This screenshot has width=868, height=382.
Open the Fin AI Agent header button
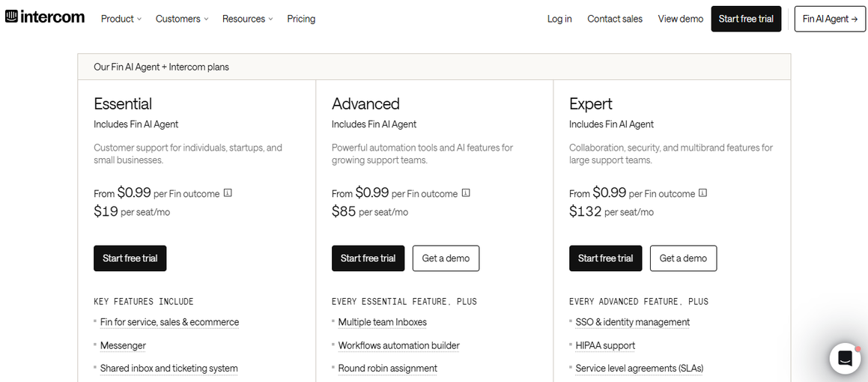(x=830, y=19)
